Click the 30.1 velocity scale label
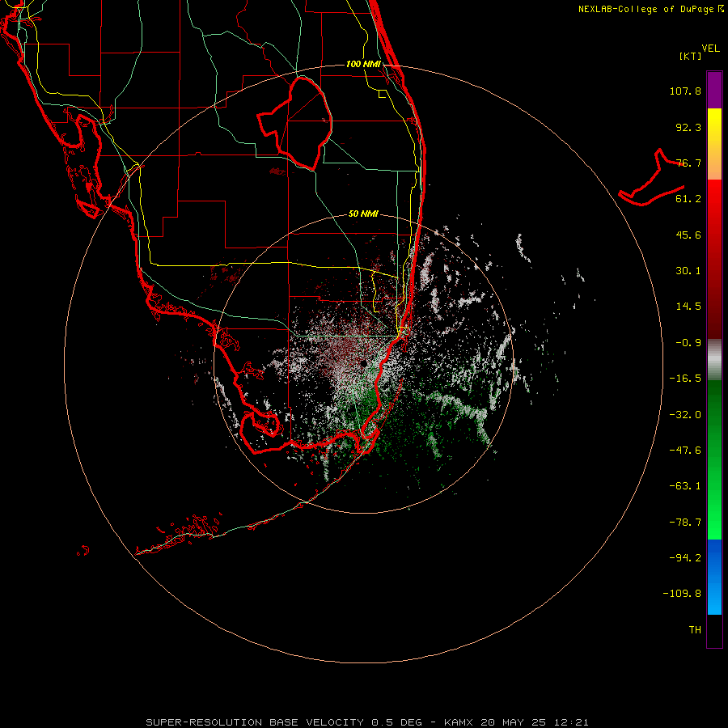Screen dimensions: 728x728 point(688,271)
